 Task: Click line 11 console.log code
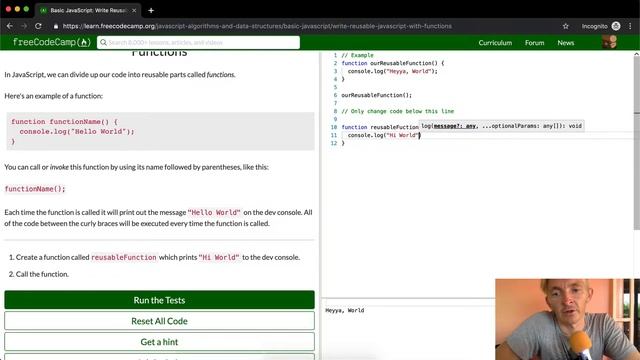click(x=384, y=135)
